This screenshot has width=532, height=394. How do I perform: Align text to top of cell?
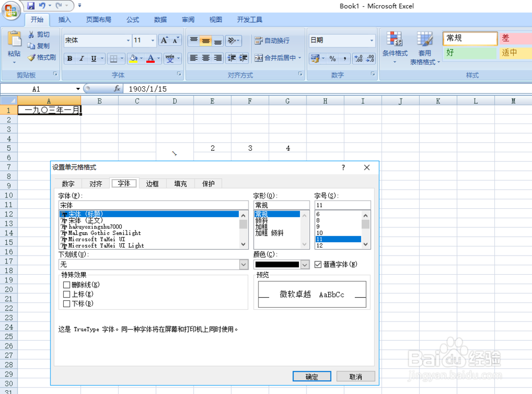[x=194, y=40]
